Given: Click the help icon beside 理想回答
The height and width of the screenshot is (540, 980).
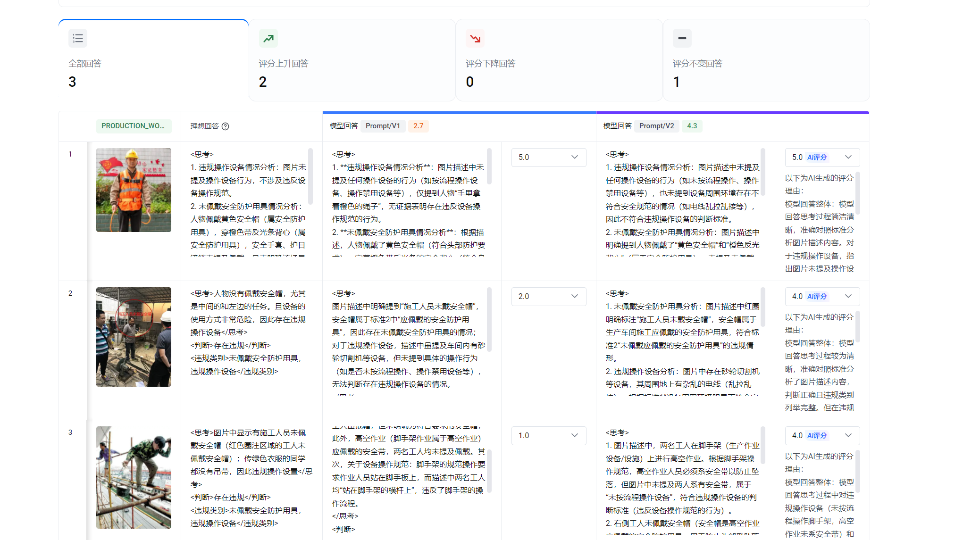Looking at the screenshot, I should pos(226,126).
